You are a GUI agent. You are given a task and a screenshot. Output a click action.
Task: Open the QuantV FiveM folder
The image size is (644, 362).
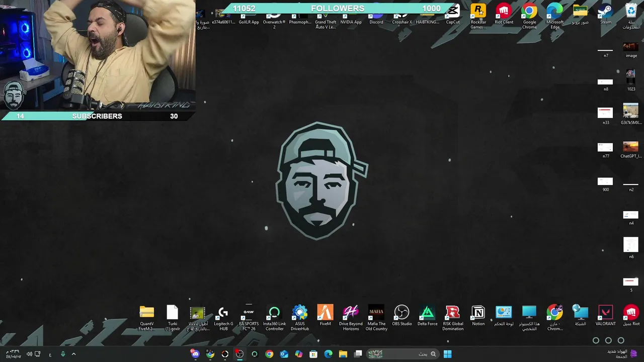146,318
